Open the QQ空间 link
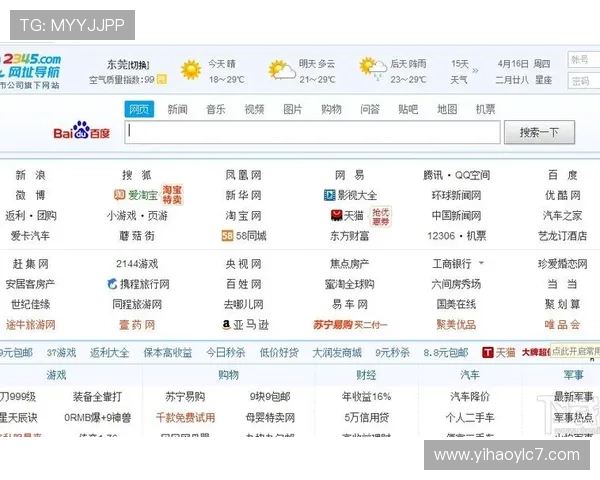This screenshot has width=600, height=480. point(473,175)
